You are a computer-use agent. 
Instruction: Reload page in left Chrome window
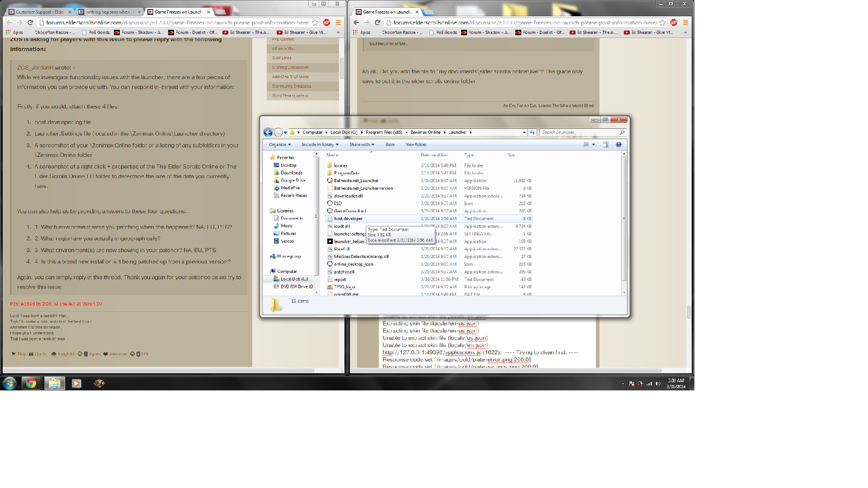(30, 23)
